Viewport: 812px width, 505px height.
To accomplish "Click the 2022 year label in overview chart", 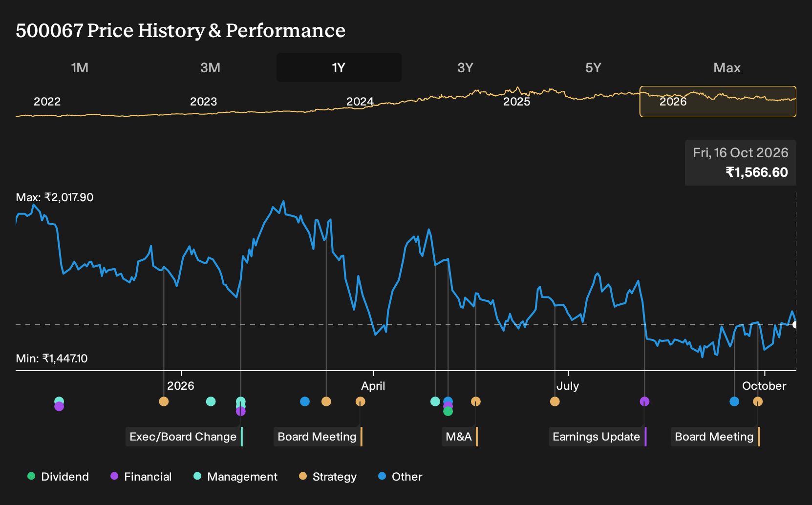I will coord(47,102).
